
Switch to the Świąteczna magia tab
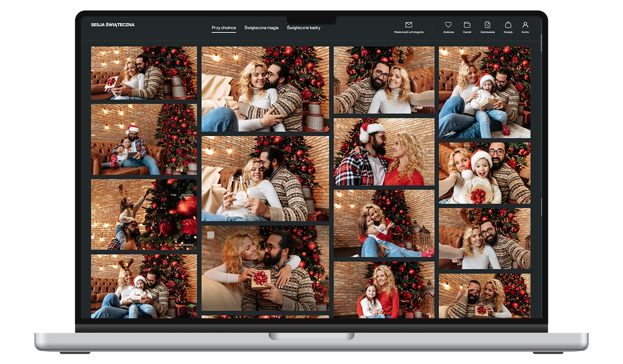(261, 28)
